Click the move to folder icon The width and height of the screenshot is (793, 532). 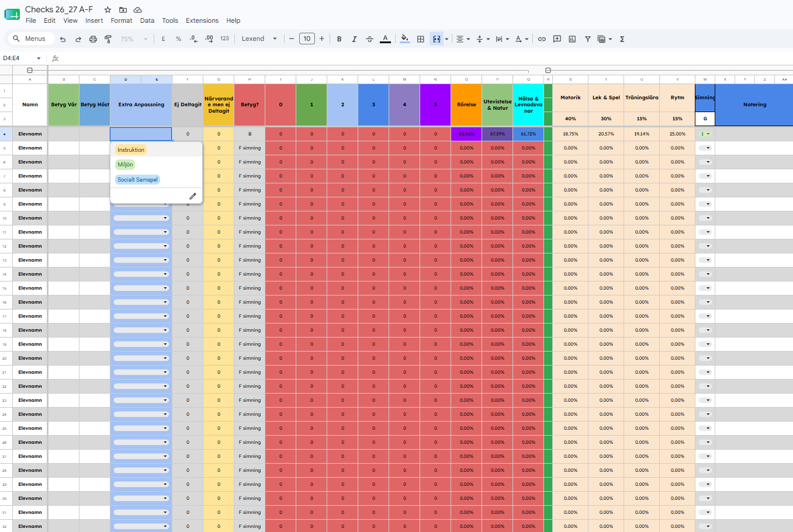pyautogui.click(x=123, y=10)
